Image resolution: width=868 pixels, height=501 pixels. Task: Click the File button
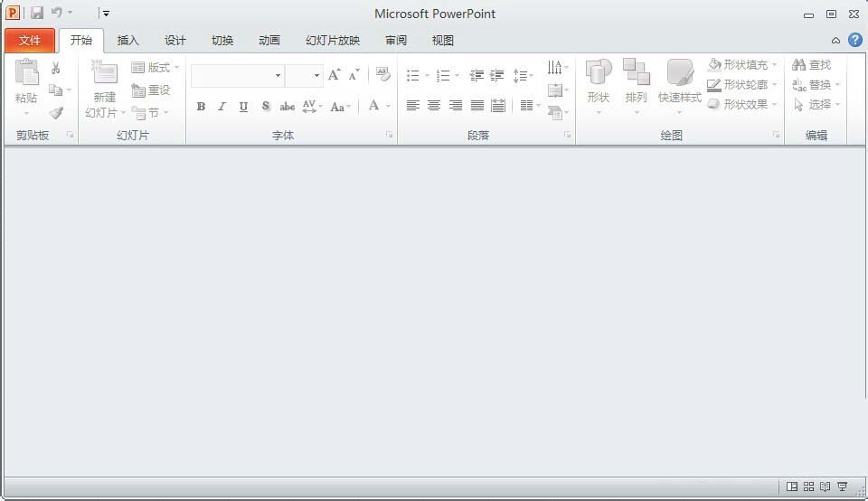click(30, 41)
